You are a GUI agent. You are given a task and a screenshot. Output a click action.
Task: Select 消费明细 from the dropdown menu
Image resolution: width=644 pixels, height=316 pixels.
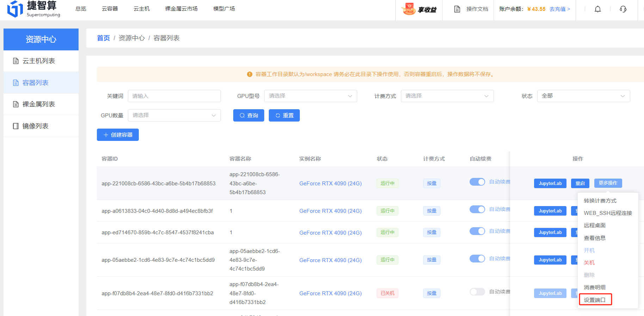[595, 287]
